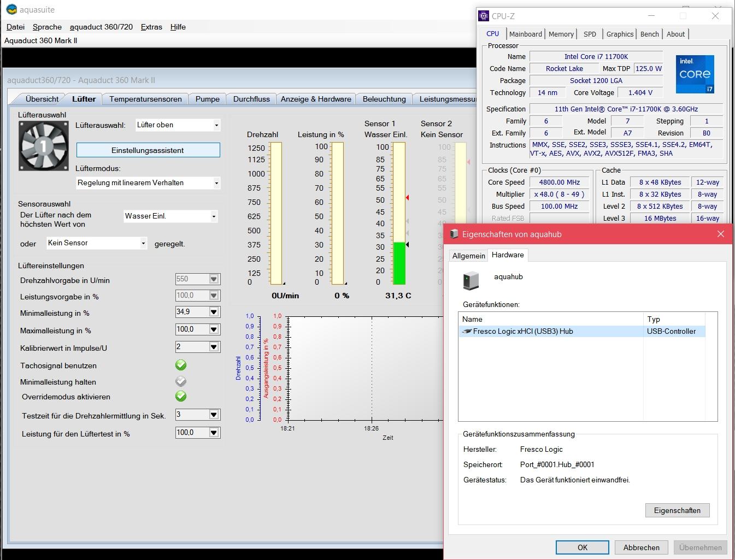
Task: Switch to the Beleuchtung tab
Action: pos(384,99)
